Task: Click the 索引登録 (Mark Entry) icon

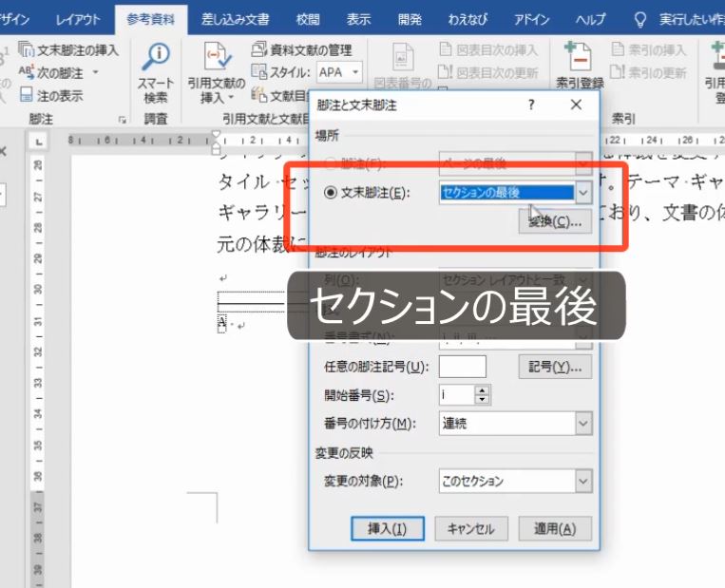Action: tap(579, 58)
